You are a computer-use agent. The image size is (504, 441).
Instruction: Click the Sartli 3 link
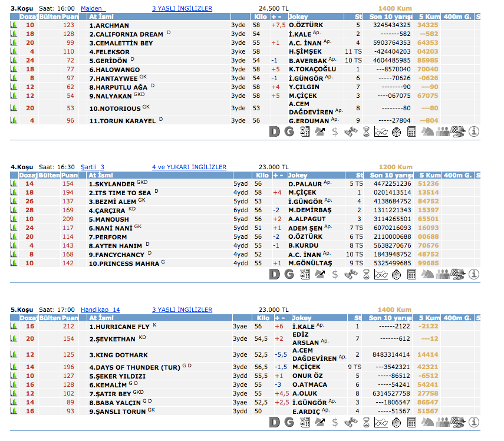(x=92, y=167)
